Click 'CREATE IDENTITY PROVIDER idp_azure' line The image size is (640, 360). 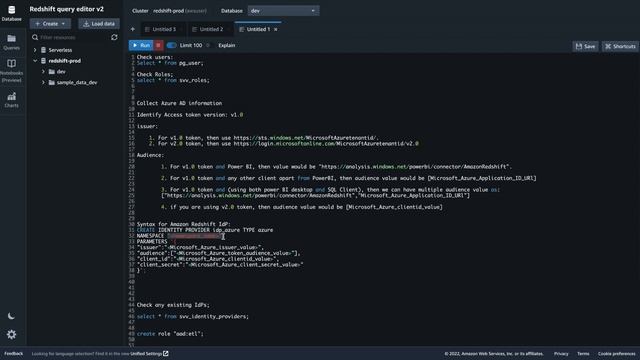[205, 230]
